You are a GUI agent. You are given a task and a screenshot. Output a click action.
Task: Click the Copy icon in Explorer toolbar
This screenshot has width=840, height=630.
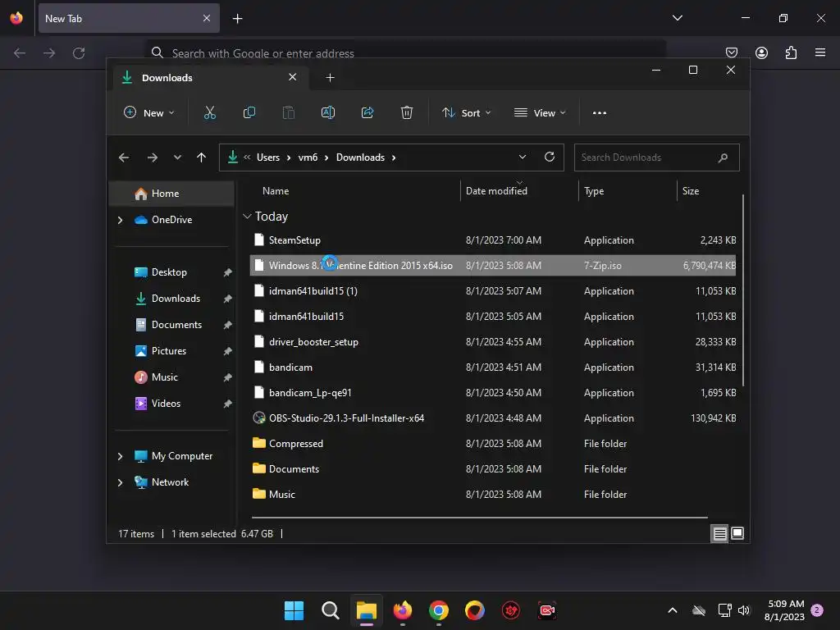(x=249, y=112)
